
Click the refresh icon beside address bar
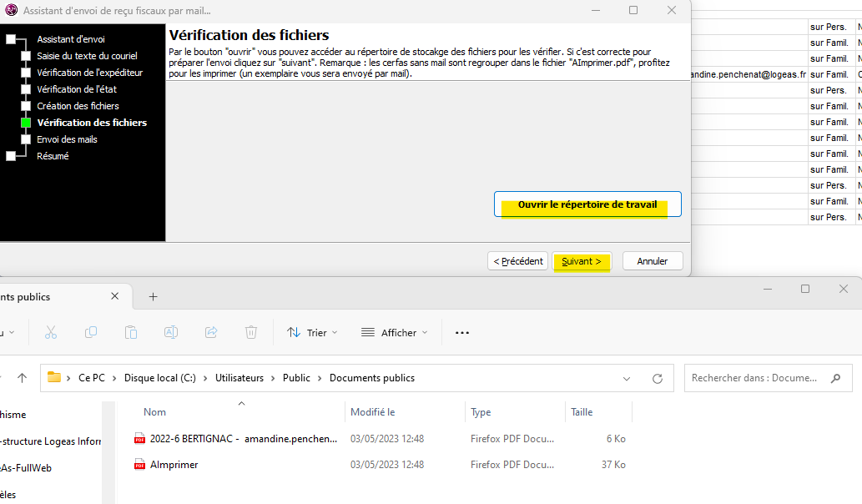coord(658,378)
